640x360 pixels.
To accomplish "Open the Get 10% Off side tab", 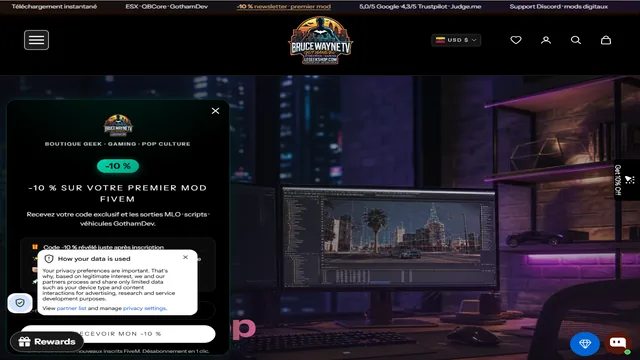I will click(627, 180).
